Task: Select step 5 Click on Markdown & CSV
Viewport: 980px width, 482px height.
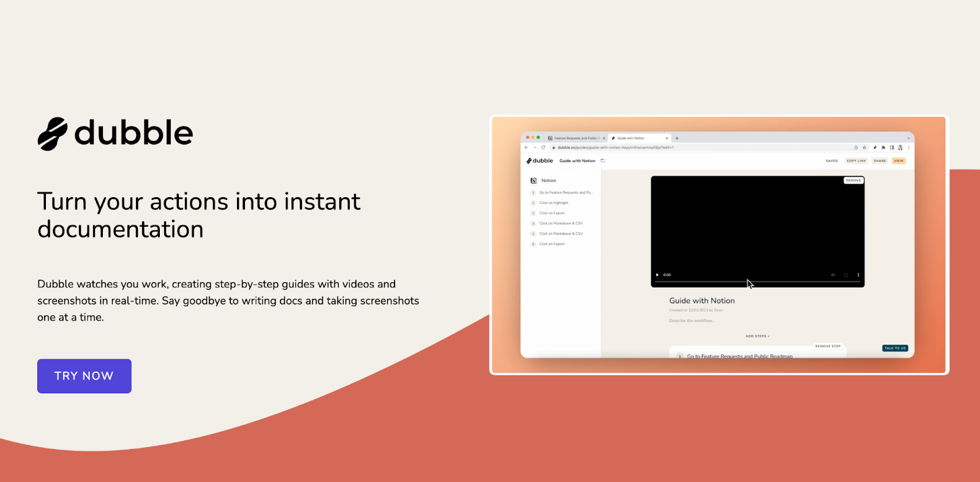Action: pos(557,234)
